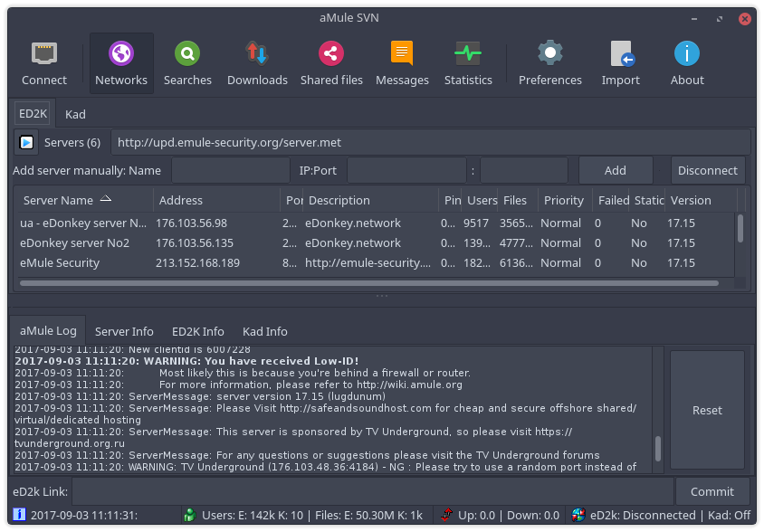Click the server list horizontal scrollbar
This screenshot has width=764, height=532.
369,283
